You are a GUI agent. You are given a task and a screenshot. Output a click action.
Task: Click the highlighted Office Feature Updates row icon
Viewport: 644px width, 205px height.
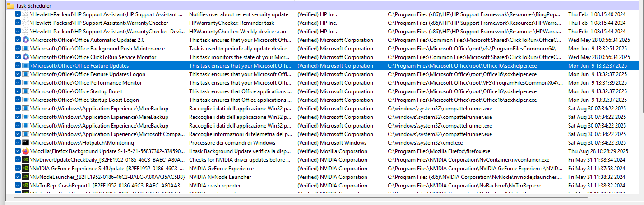click(26, 66)
